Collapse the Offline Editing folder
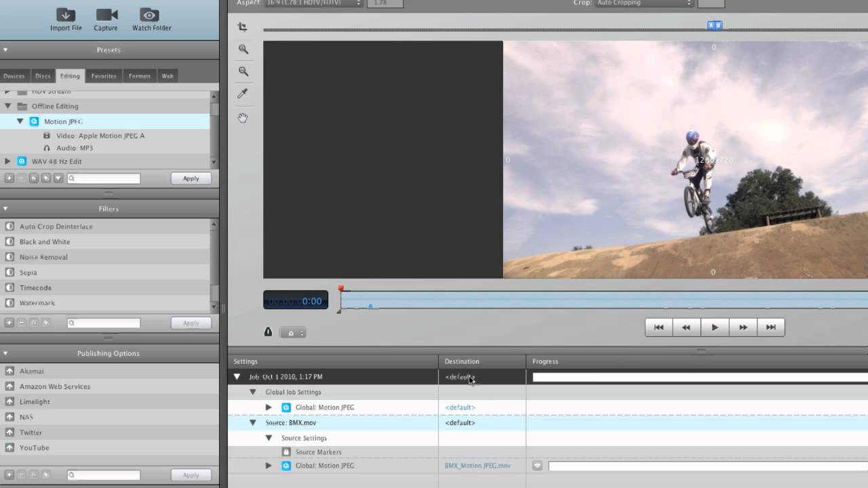 [x=8, y=106]
